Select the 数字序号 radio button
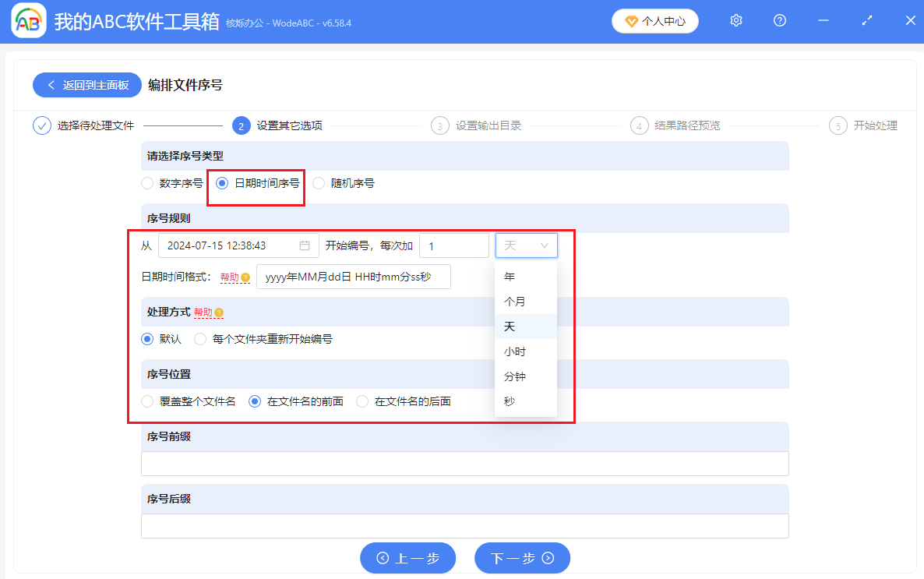This screenshot has height=579, width=924. [x=146, y=182]
